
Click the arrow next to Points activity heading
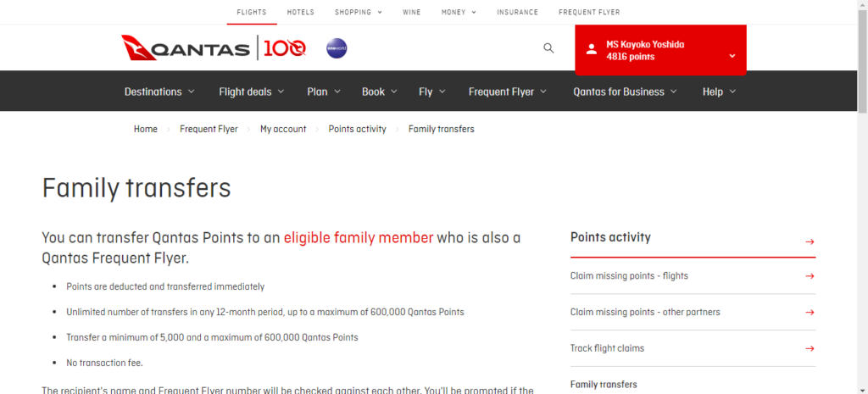pyautogui.click(x=810, y=241)
